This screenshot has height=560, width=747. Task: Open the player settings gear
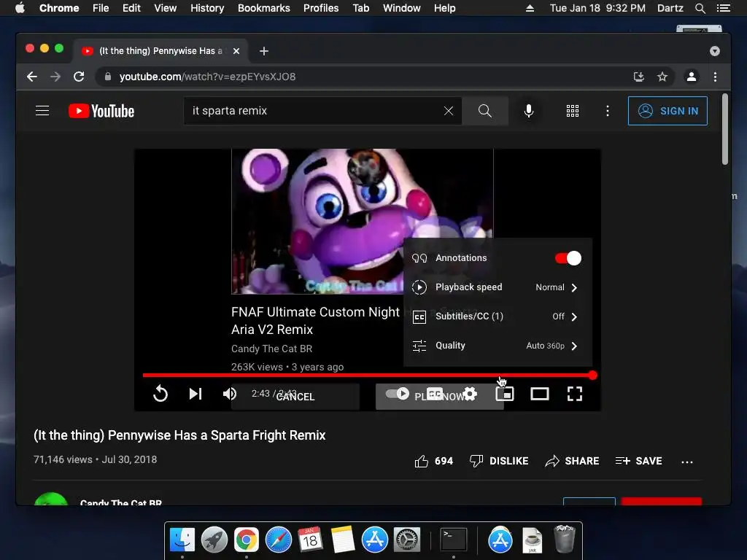(470, 394)
